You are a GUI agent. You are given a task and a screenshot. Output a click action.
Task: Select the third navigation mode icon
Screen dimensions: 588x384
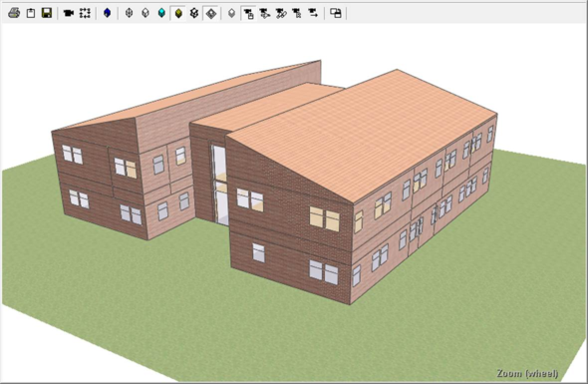[281, 14]
